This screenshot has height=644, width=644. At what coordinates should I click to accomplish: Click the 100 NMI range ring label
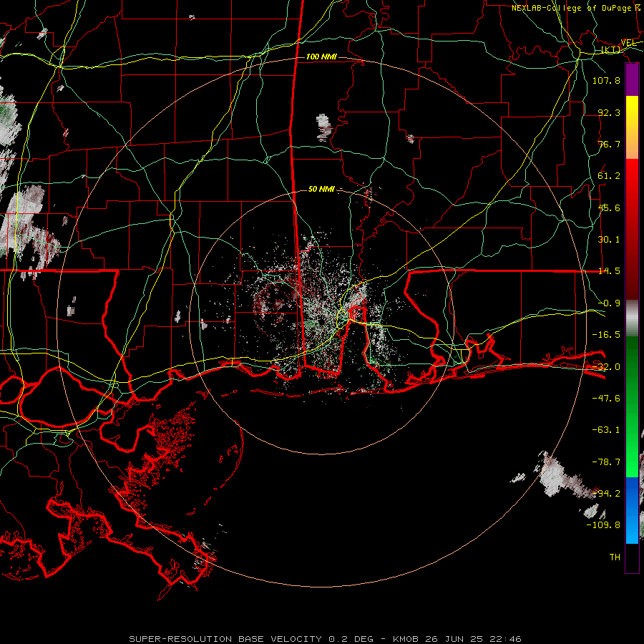coord(321,57)
